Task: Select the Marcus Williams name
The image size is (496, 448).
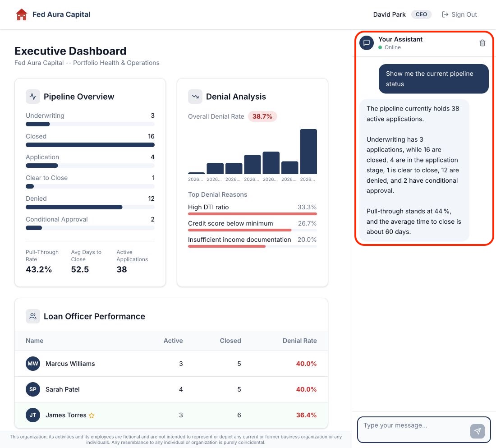Action: click(x=70, y=364)
